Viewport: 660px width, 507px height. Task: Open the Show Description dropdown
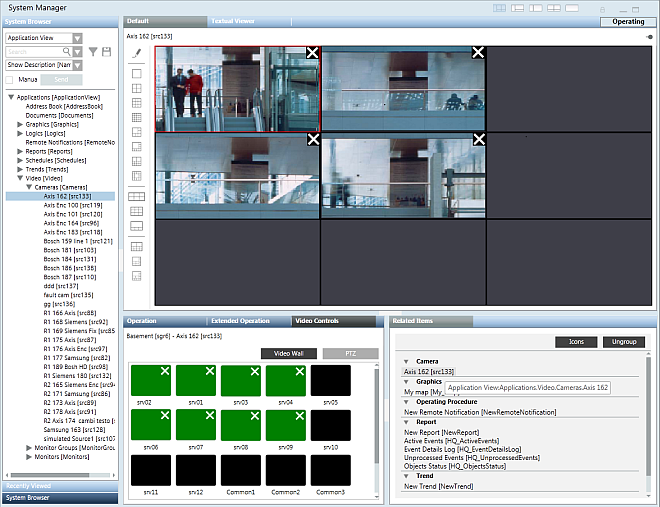(77, 64)
